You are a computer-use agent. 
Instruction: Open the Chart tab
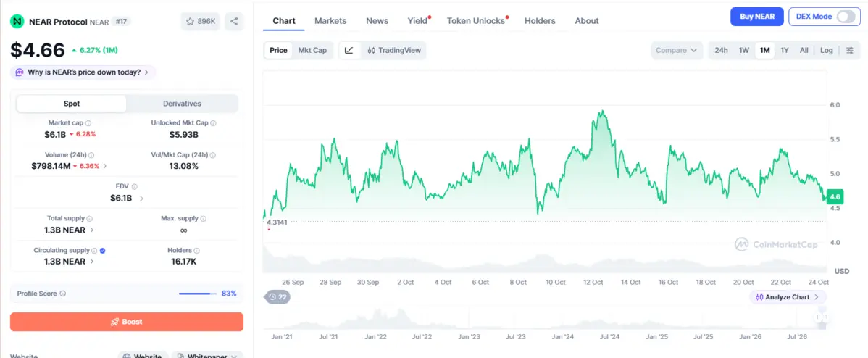click(x=284, y=20)
